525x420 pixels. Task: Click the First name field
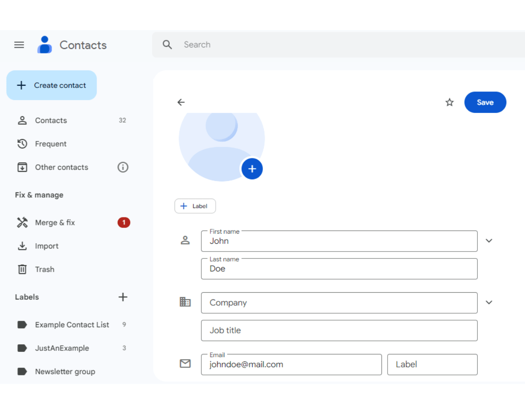point(339,241)
